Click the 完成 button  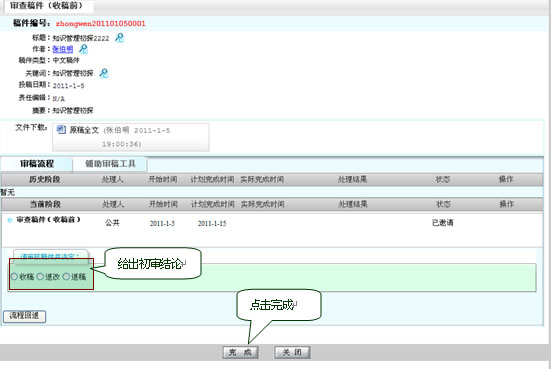pyautogui.click(x=240, y=352)
